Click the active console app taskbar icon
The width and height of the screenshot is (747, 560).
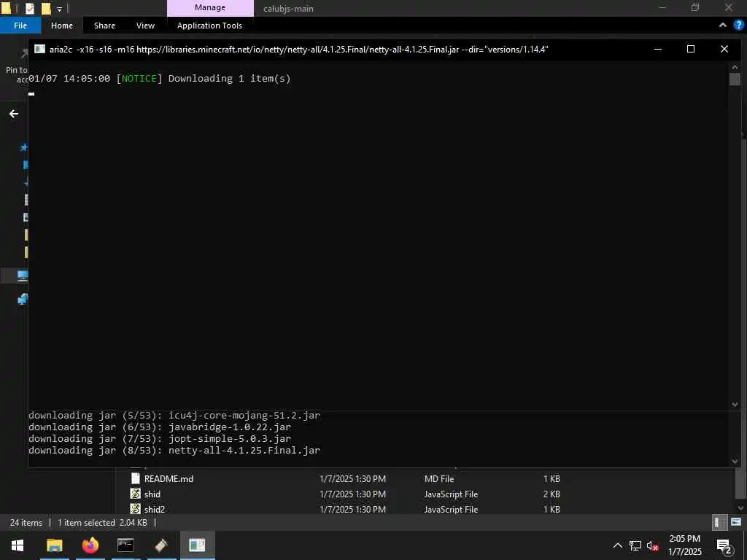click(x=197, y=545)
